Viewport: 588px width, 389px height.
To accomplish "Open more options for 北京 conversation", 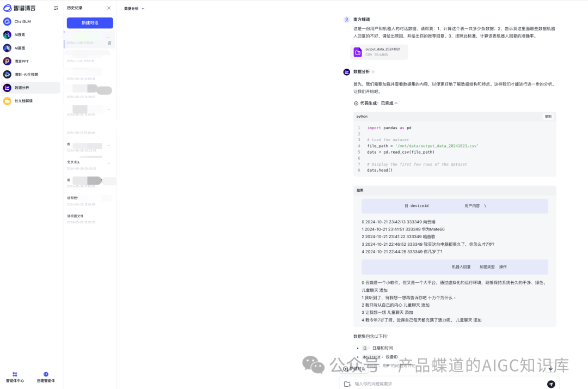I will (x=109, y=163).
